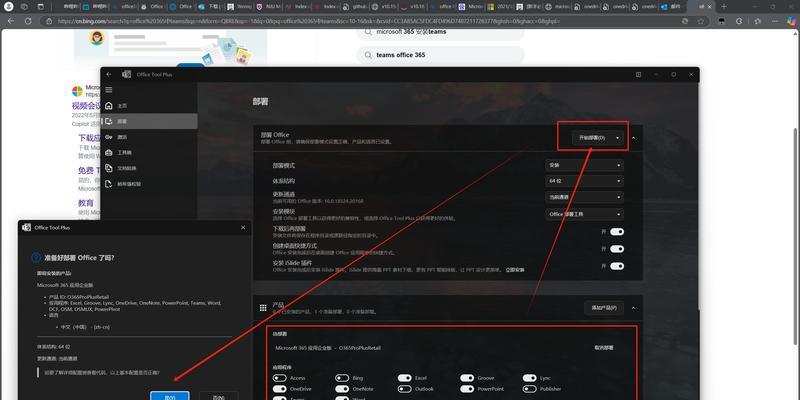Image resolution: width=800 pixels, height=400 pixels.
Task: Open the 64-bit architecture dropdown
Action: tap(584, 181)
